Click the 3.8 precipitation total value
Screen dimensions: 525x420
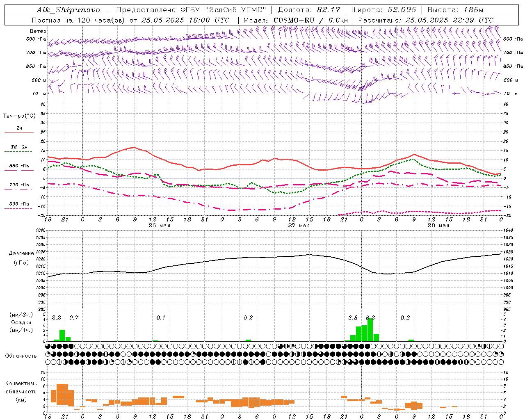353,318
